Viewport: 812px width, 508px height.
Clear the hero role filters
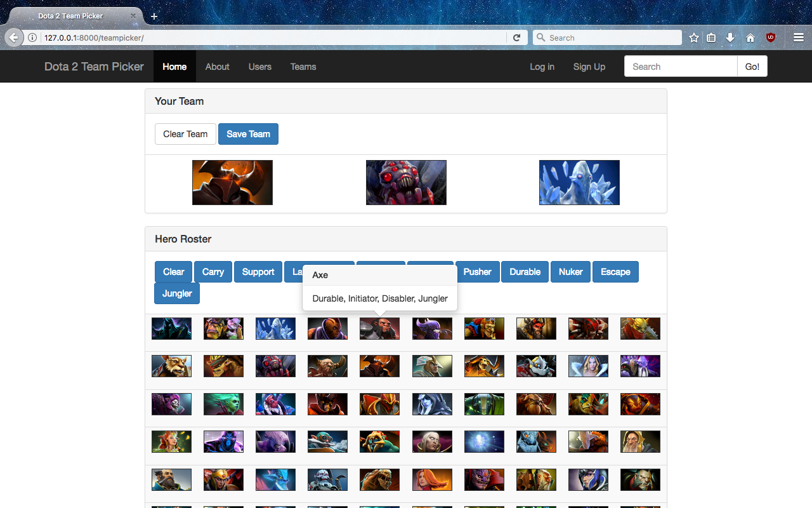click(173, 272)
